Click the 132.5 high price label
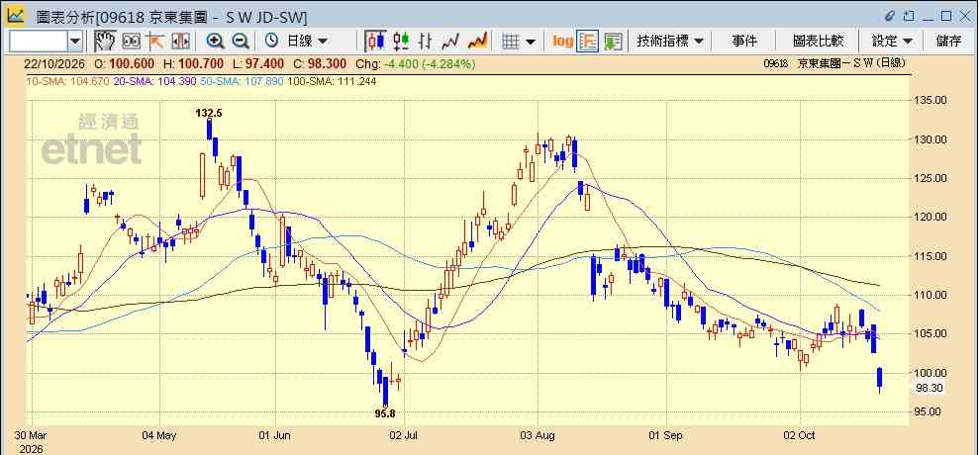 (209, 113)
